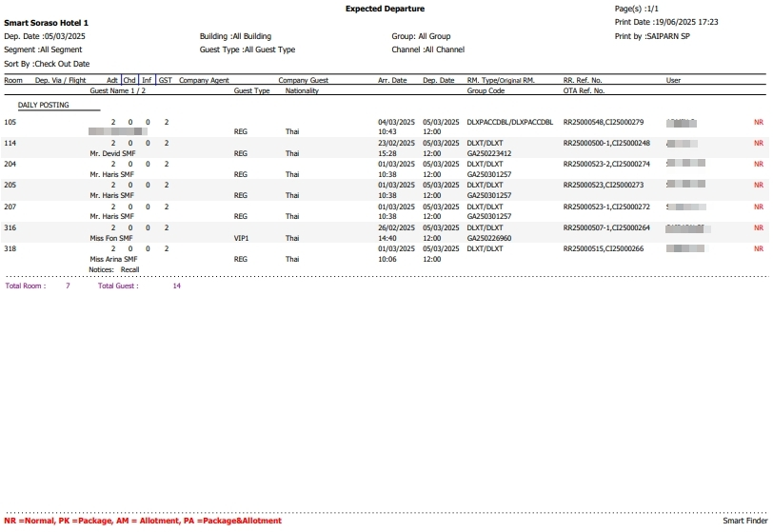Select the VIP1 guest type for room 316
The width and height of the screenshot is (773, 532).
click(244, 238)
